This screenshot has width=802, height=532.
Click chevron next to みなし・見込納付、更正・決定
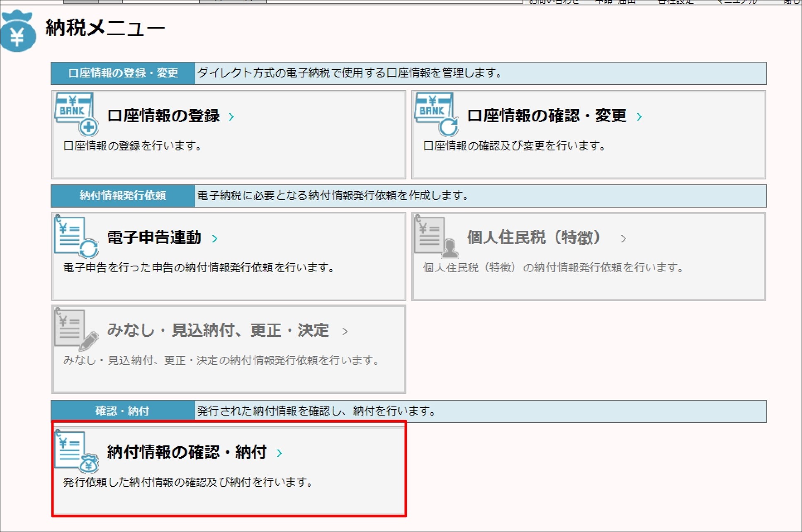pyautogui.click(x=345, y=331)
